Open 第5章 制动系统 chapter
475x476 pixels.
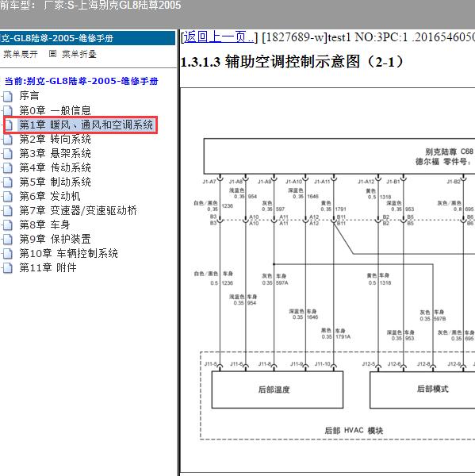(x=55, y=182)
